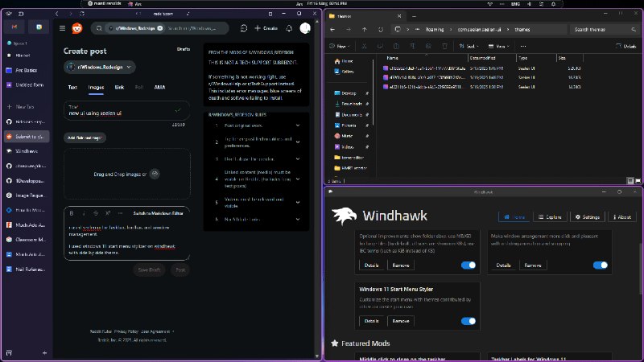Select the Images post tab

[x=96, y=88]
